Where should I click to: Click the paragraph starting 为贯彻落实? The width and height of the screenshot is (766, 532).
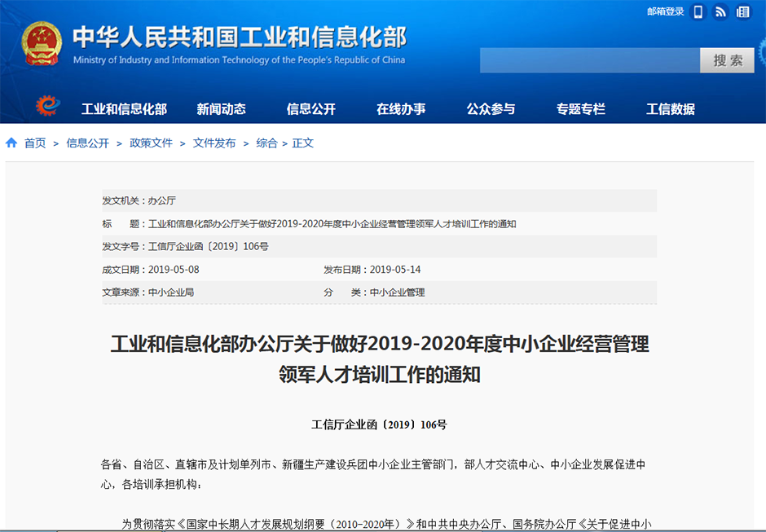coord(386,525)
